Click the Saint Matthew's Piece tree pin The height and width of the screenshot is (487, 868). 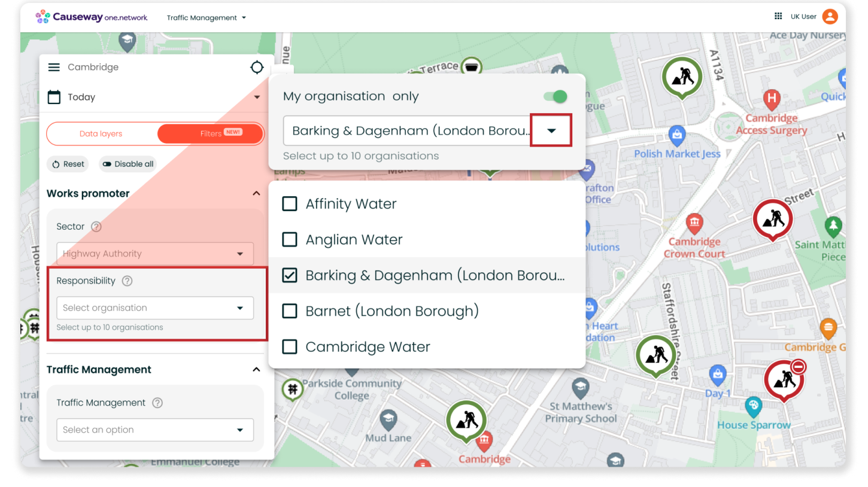(833, 227)
